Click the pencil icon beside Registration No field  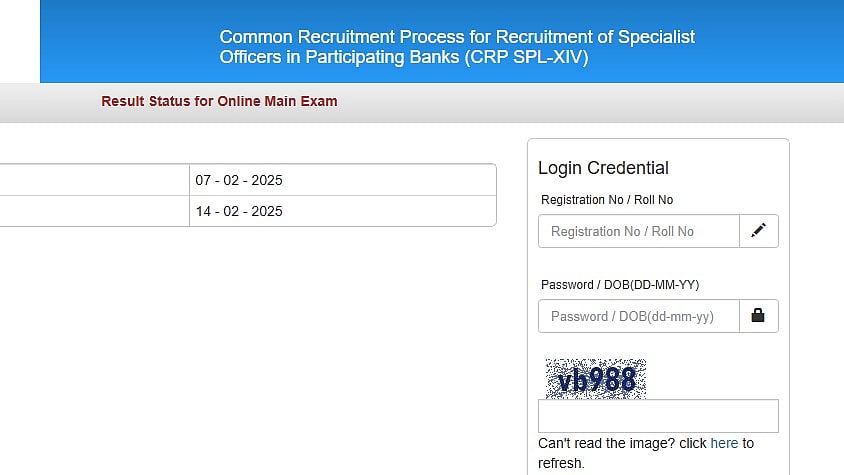pyautogui.click(x=758, y=231)
